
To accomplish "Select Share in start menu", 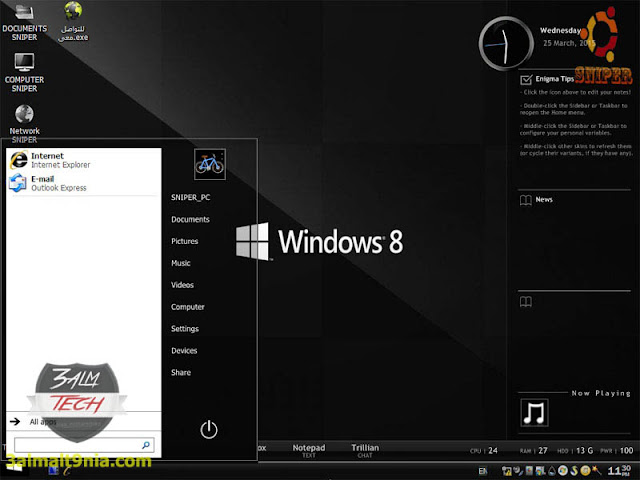I will 181,373.
